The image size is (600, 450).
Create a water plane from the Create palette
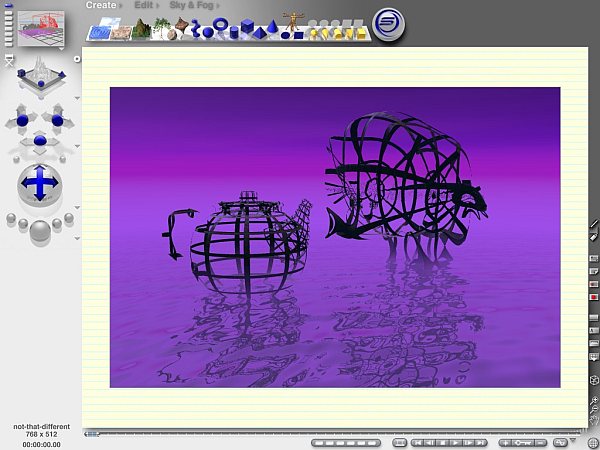pos(100,32)
